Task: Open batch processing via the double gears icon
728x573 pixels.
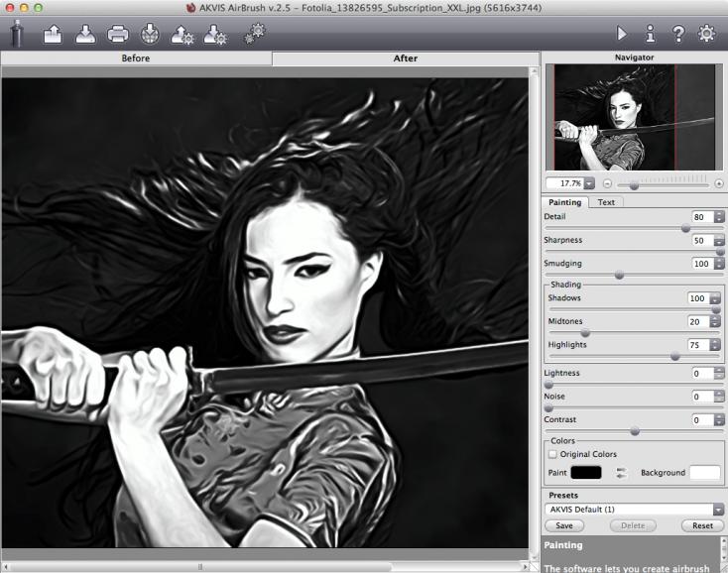Action: (x=255, y=34)
